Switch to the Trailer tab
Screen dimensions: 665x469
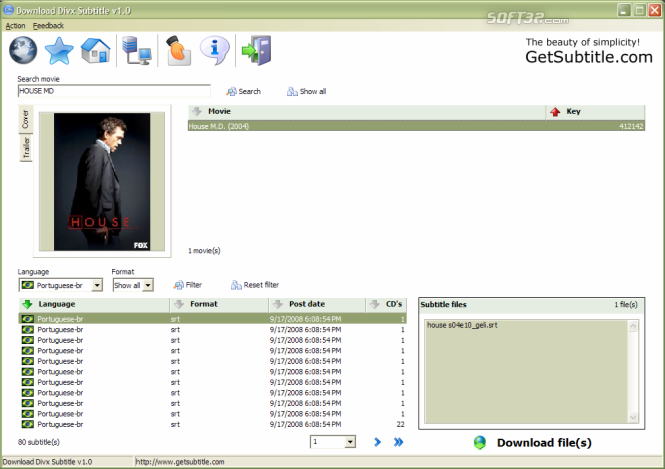click(x=26, y=148)
